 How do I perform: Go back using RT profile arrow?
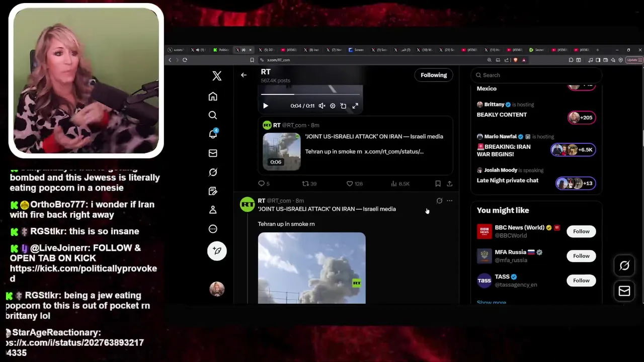tap(244, 75)
